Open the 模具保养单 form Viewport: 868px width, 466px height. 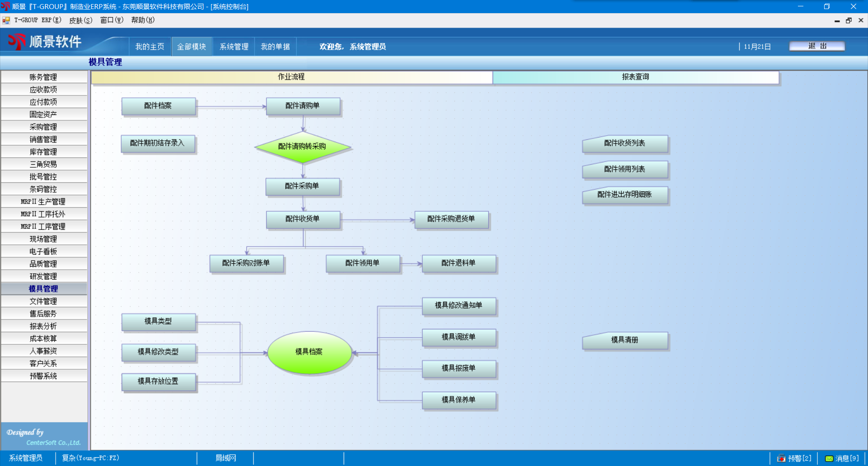458,400
